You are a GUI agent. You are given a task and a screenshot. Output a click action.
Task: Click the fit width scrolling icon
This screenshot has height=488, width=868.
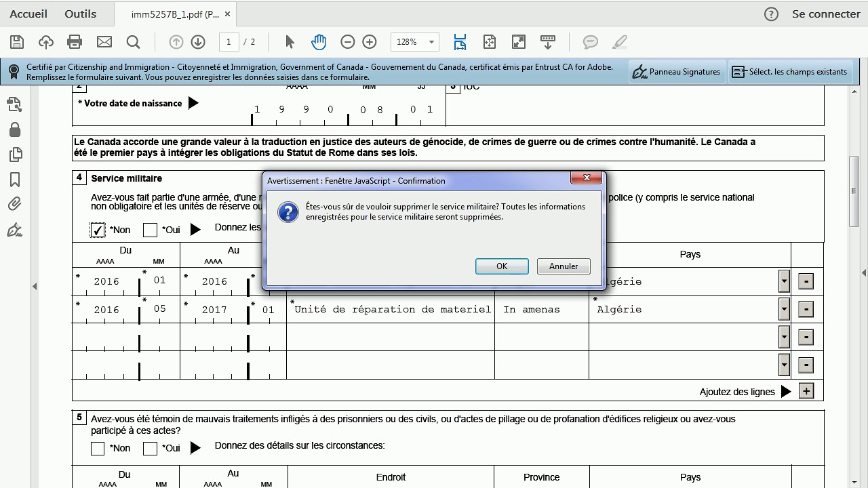pyautogui.click(x=460, y=42)
